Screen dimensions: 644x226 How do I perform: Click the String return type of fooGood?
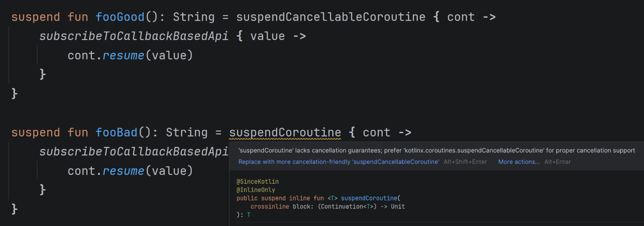pos(194,17)
